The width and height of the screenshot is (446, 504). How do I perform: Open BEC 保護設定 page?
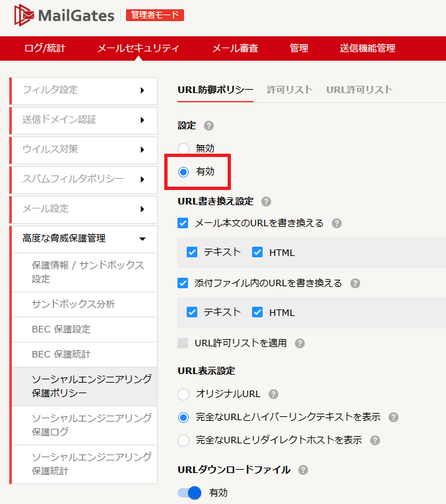coord(84,329)
